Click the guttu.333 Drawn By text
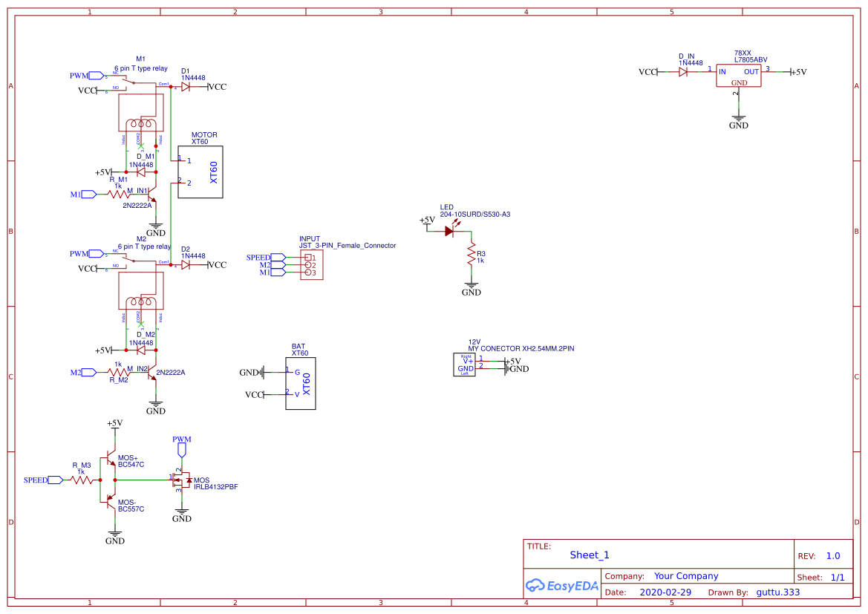 [x=777, y=592]
